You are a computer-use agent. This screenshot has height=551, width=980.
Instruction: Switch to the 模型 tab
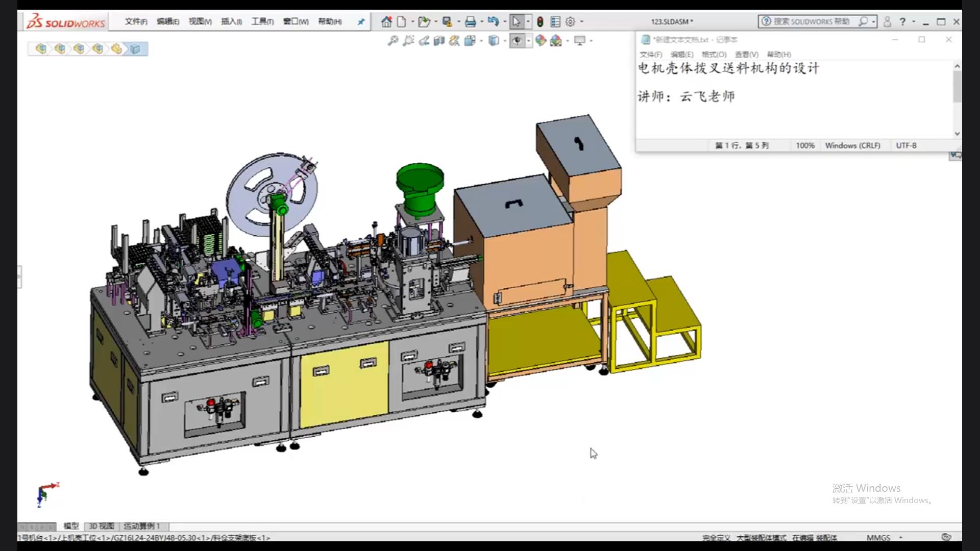tap(71, 526)
